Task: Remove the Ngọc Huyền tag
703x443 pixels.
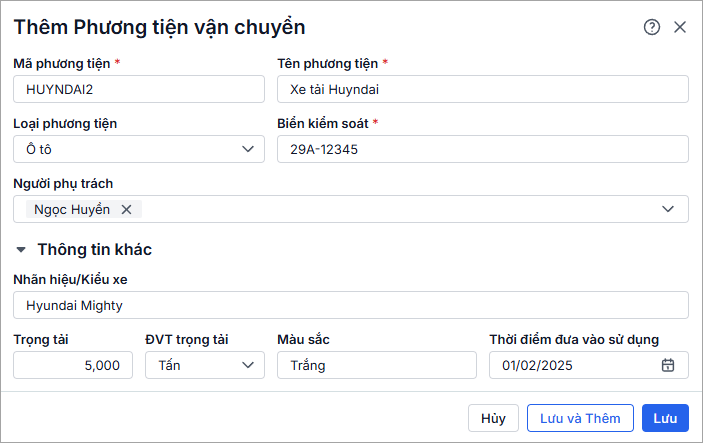Action: [x=126, y=209]
